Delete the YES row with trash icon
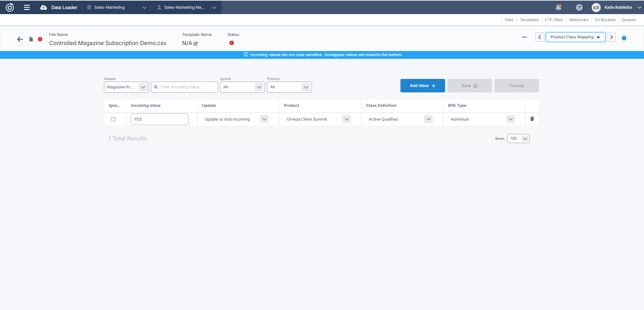The height and width of the screenshot is (310, 644). pos(532,119)
